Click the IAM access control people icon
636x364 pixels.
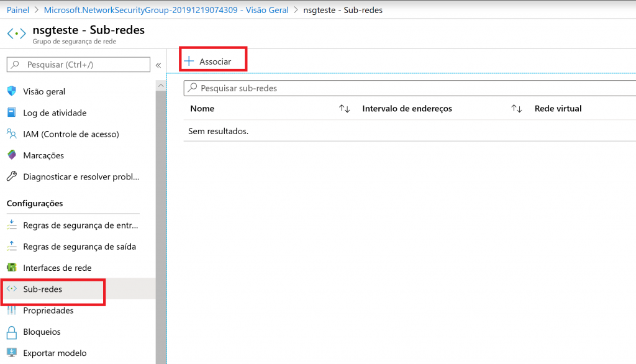11,134
